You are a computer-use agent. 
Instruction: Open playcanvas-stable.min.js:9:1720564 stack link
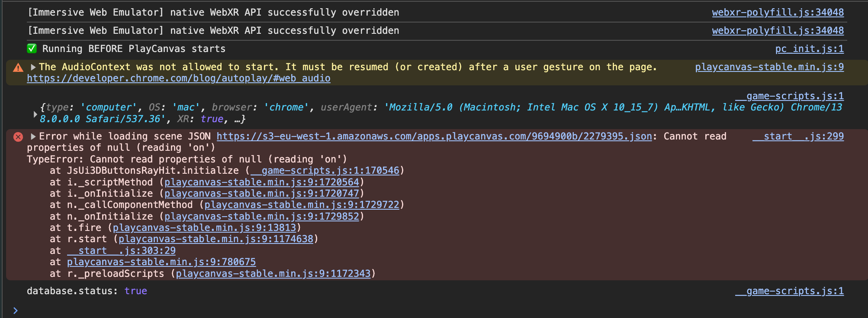261,182
